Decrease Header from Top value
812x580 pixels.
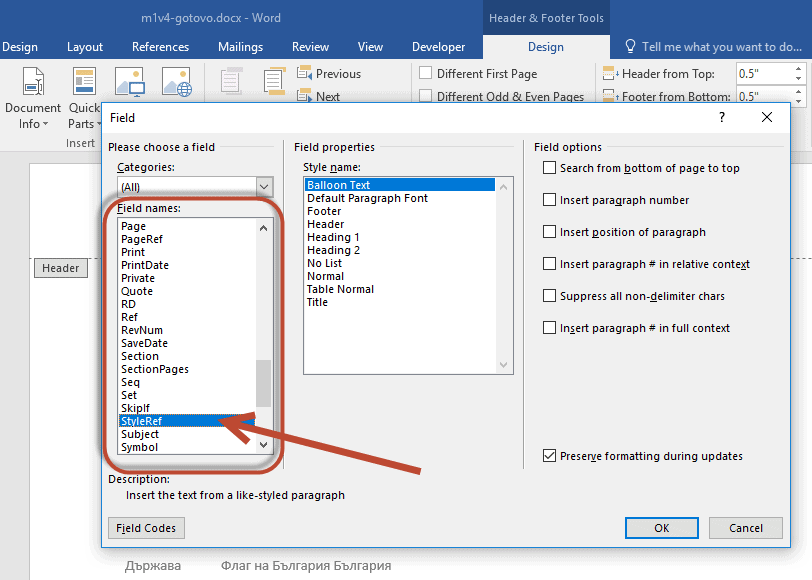(798, 79)
